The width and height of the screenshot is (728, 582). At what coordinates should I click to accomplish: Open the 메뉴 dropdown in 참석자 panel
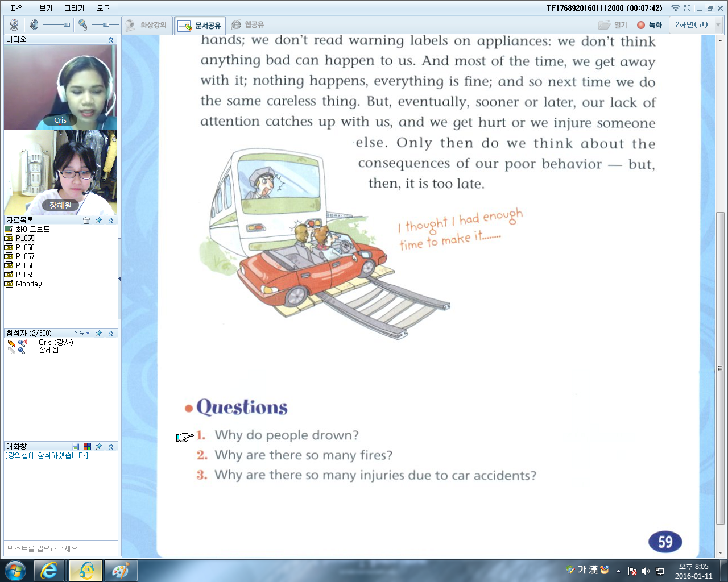81,334
